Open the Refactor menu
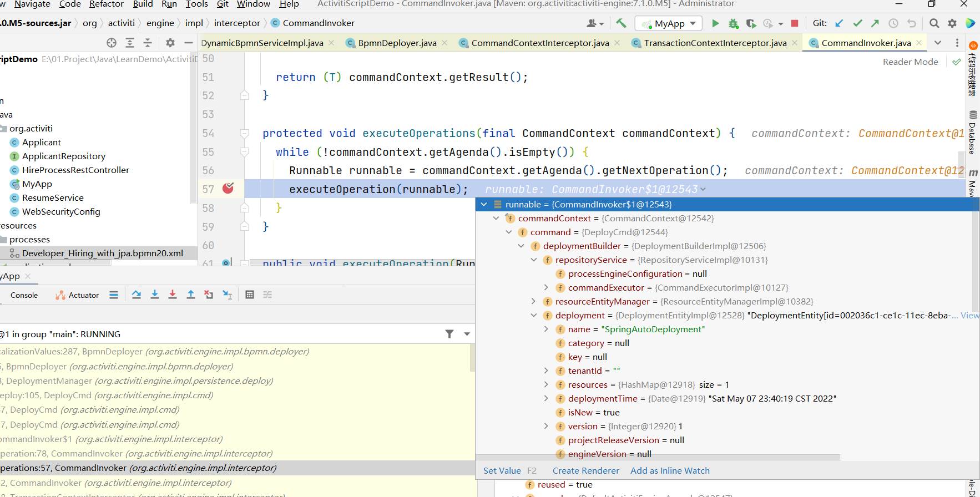This screenshot has height=497, width=980. 107,4
